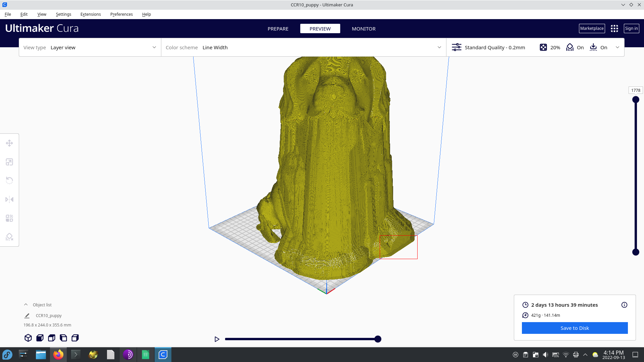Switch to 3D view camera

tap(28, 338)
